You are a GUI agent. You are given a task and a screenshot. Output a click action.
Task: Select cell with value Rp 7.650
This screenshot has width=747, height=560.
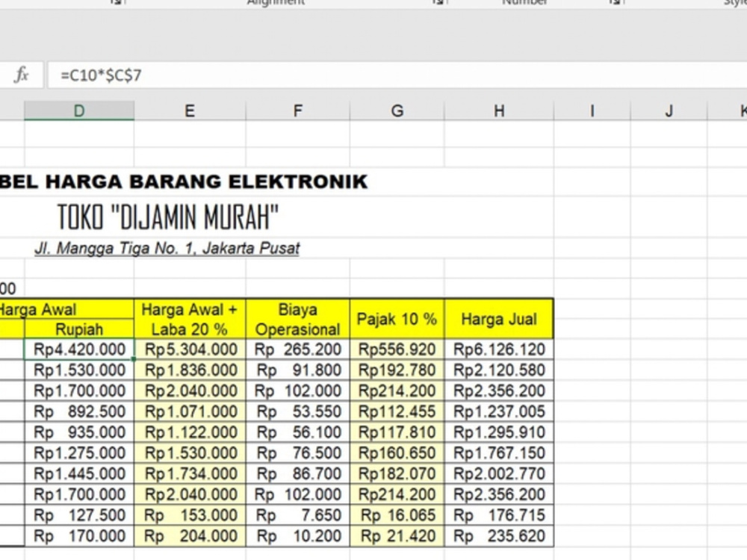[x=298, y=515]
